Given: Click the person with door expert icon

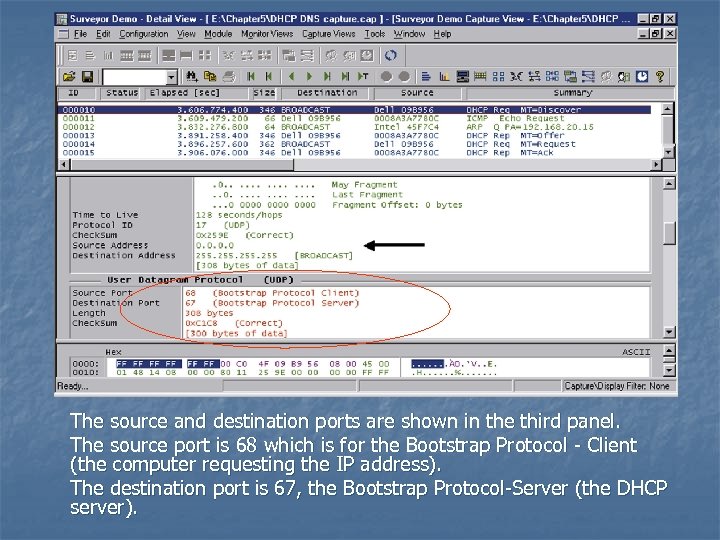Looking at the screenshot, I should [x=624, y=76].
